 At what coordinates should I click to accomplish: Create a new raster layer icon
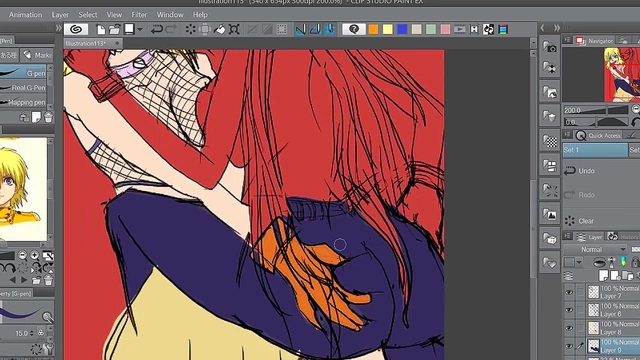click(x=604, y=276)
